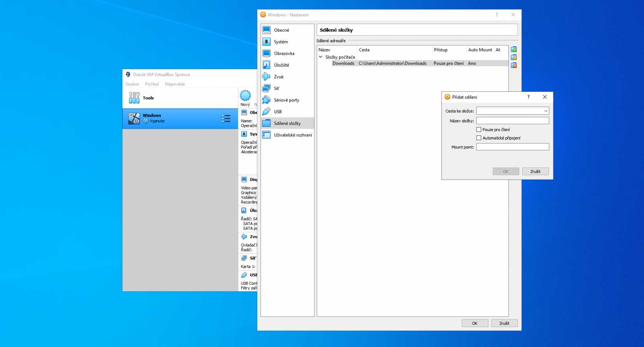This screenshot has width=644, height=347.
Task: Select Úložiště in settings sidebar
Action: point(287,65)
